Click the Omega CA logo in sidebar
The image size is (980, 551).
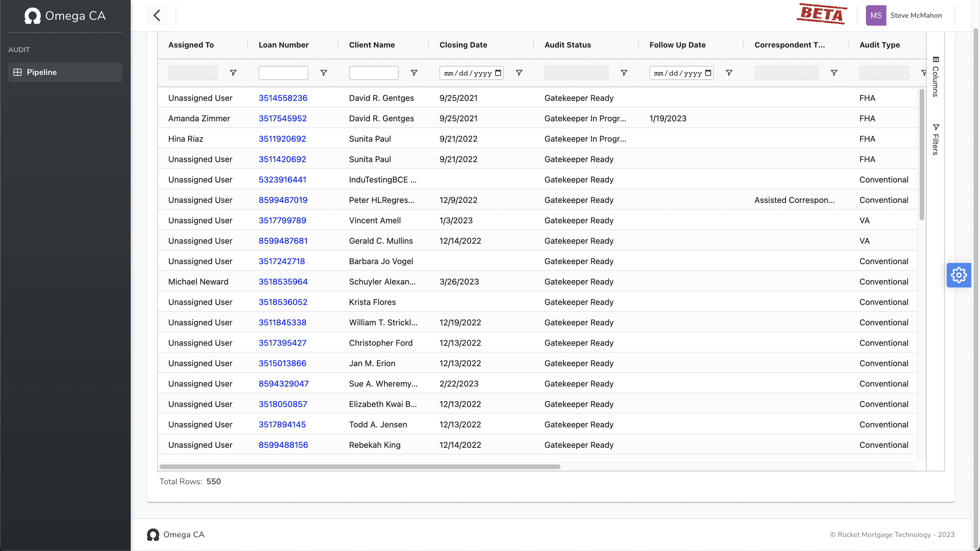coord(65,15)
